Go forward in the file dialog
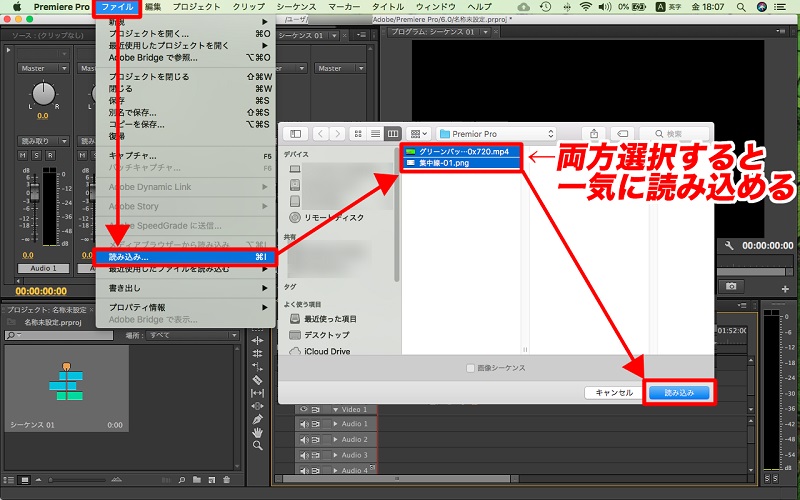This screenshot has width=800, height=500. 337,134
